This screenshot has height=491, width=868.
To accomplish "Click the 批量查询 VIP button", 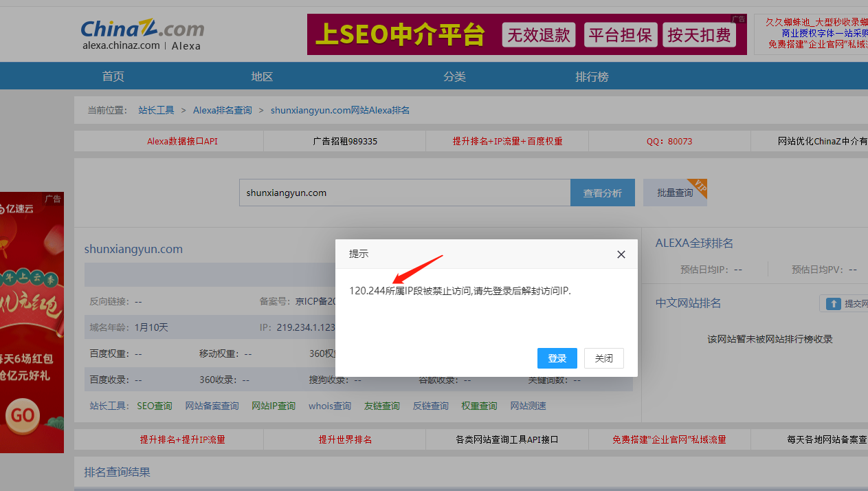I will click(x=675, y=193).
